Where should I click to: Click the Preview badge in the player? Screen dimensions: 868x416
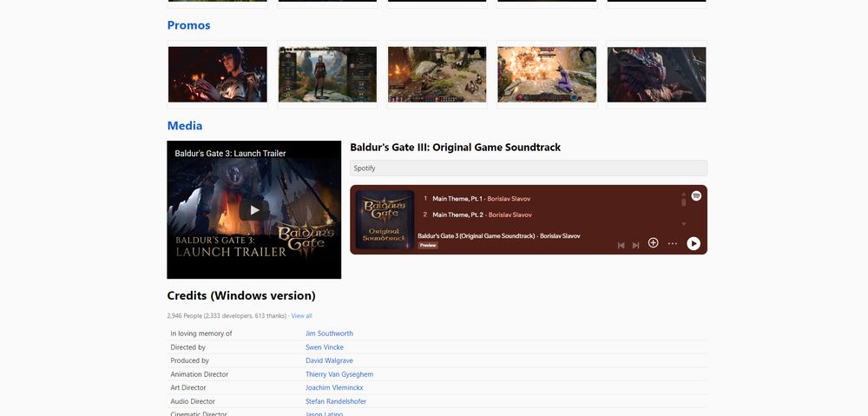point(427,246)
